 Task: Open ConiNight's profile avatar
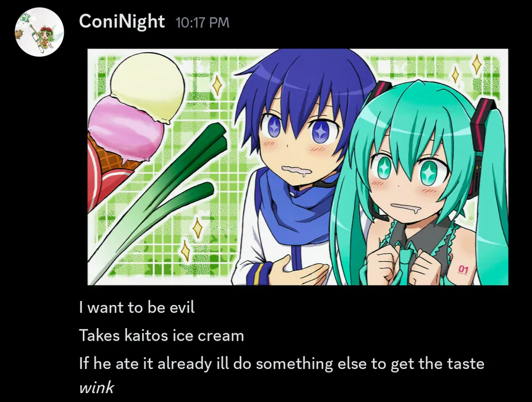pyautogui.click(x=40, y=32)
